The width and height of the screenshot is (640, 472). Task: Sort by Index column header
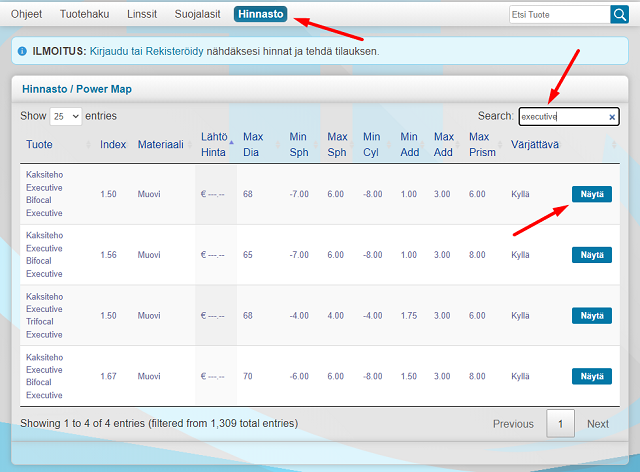[x=113, y=145]
